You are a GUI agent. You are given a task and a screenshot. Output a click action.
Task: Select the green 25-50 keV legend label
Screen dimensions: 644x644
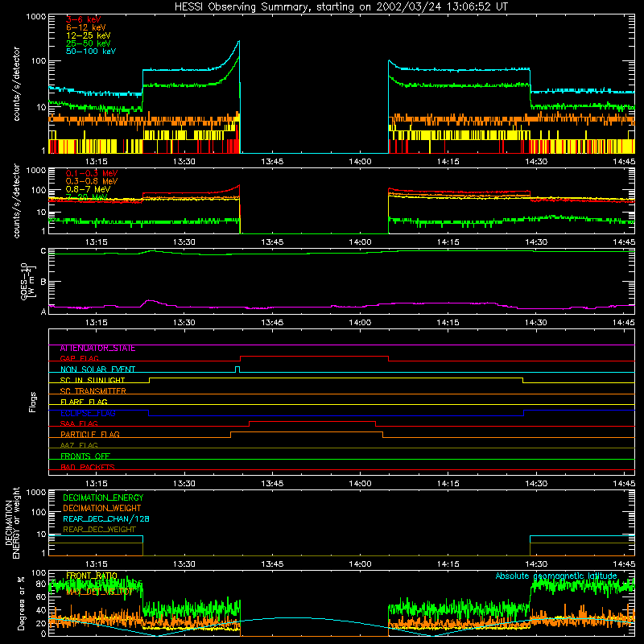pos(89,43)
